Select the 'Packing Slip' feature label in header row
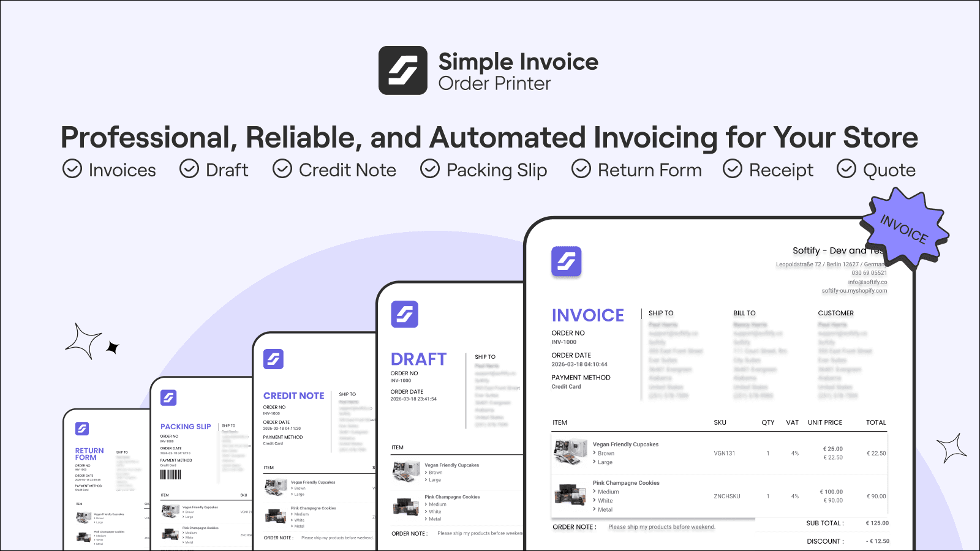The image size is (980, 551). tap(497, 170)
